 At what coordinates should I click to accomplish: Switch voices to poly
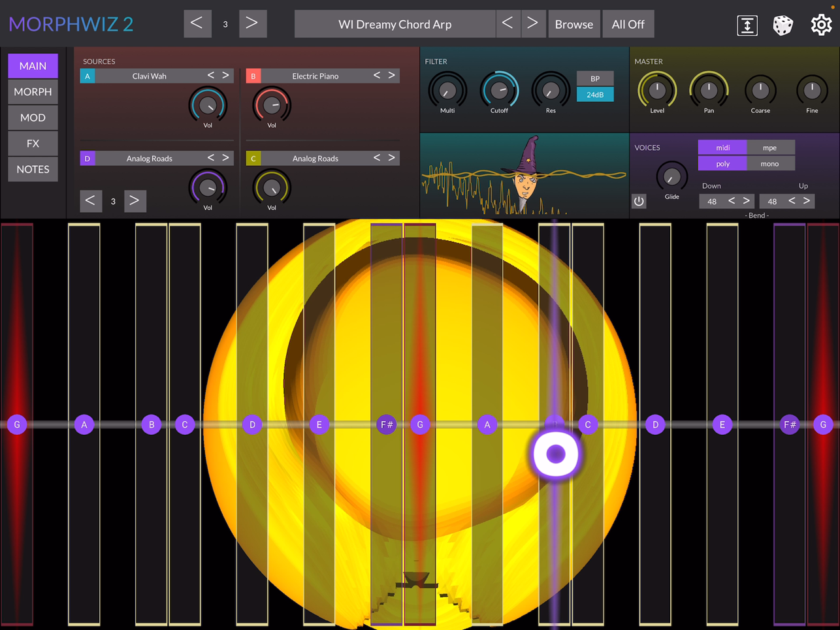coord(722,164)
